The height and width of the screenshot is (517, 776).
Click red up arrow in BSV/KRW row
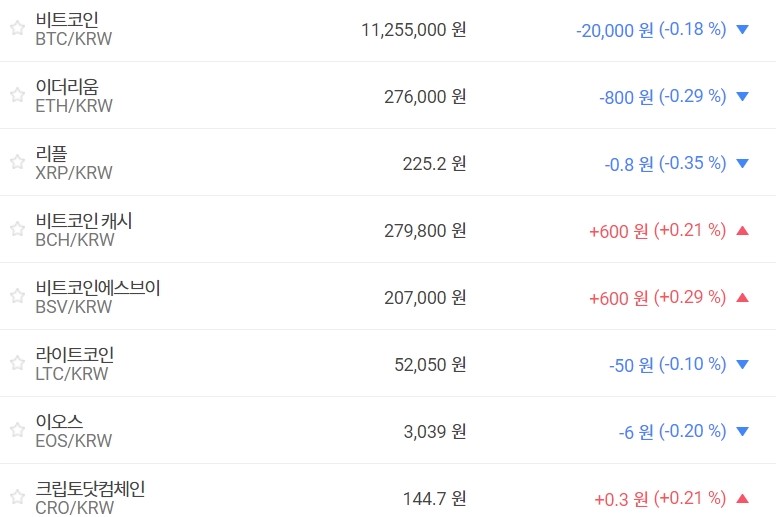tap(742, 298)
